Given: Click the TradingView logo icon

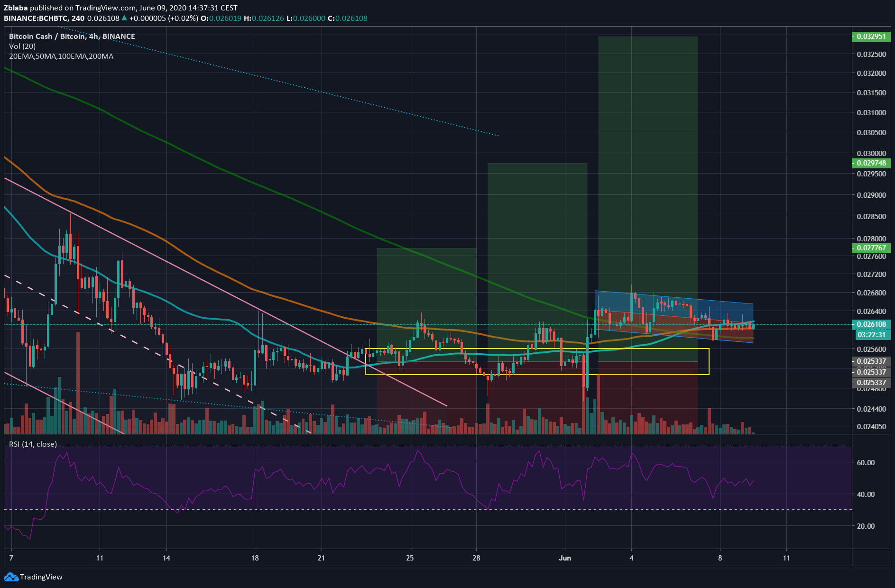Looking at the screenshot, I should click(11, 577).
